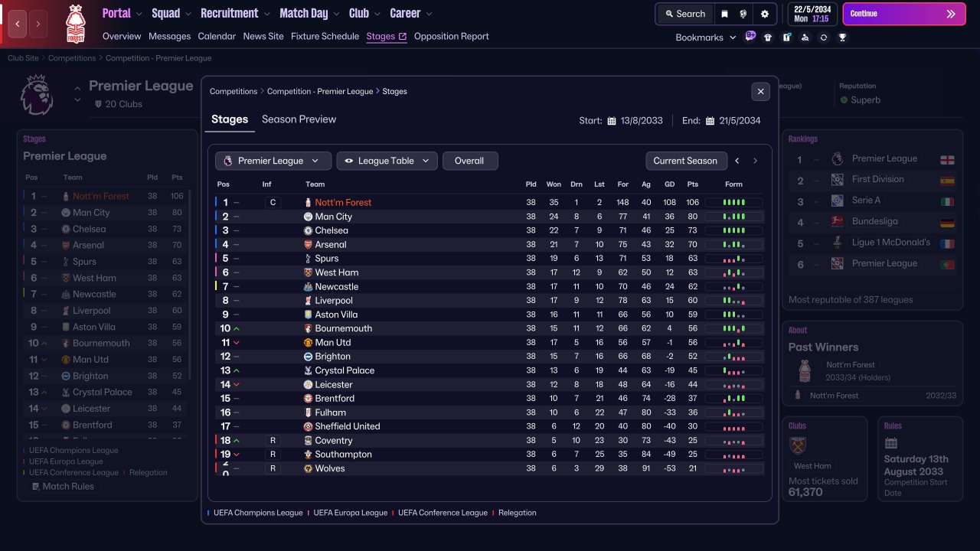This screenshot has width=980, height=551.
Task: Click the shirt icon in bookmarks bar
Action: click(x=768, y=37)
